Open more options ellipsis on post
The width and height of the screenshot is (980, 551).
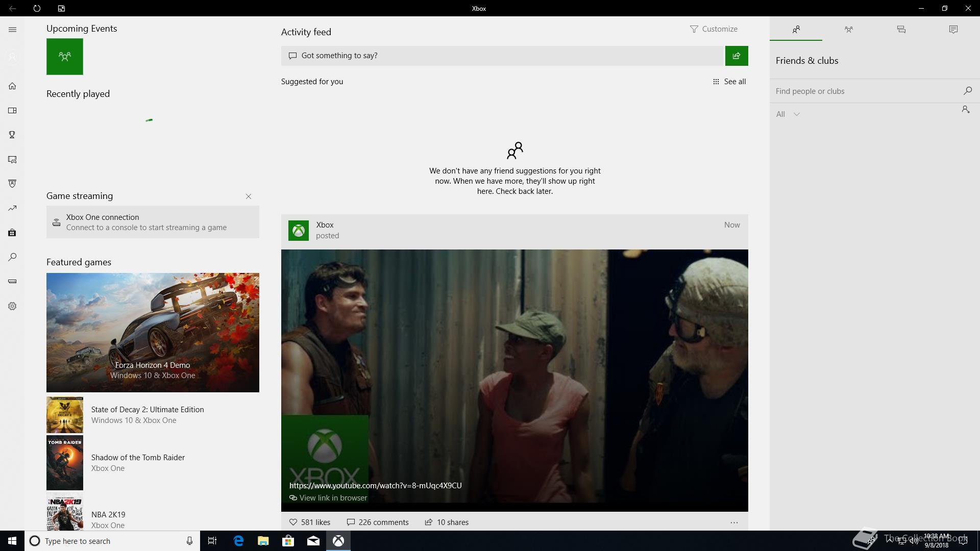pos(734,522)
